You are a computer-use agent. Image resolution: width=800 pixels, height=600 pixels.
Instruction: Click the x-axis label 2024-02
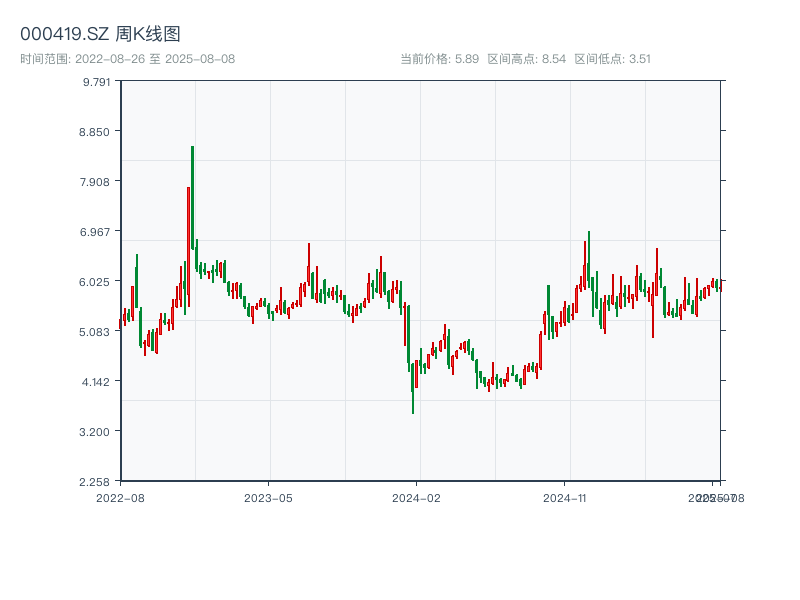(416, 498)
